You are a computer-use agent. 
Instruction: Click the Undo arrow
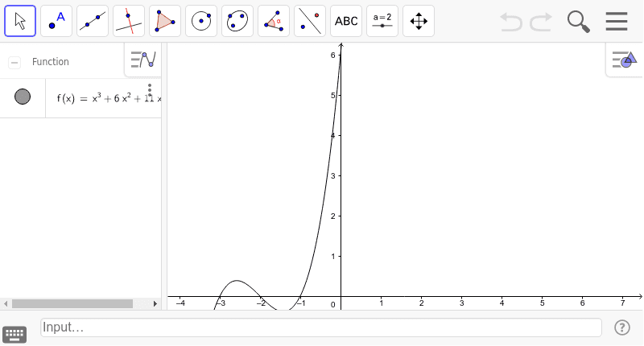pos(511,22)
